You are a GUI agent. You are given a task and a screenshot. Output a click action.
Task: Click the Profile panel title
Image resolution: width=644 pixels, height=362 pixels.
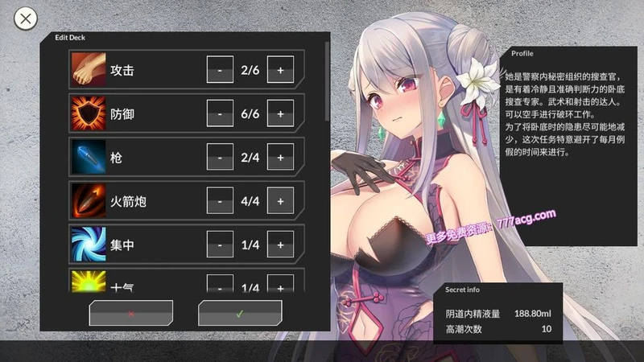pyautogui.click(x=522, y=53)
